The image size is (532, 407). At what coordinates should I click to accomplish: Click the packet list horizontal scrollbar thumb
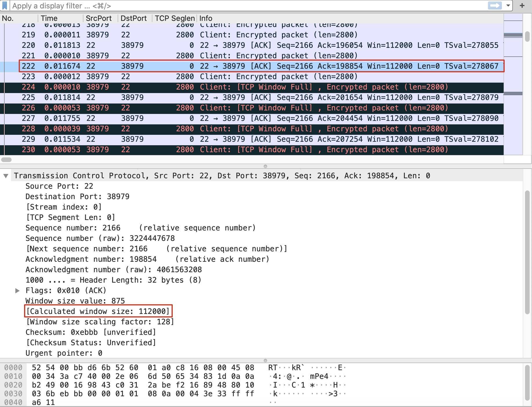pyautogui.click(x=6, y=160)
